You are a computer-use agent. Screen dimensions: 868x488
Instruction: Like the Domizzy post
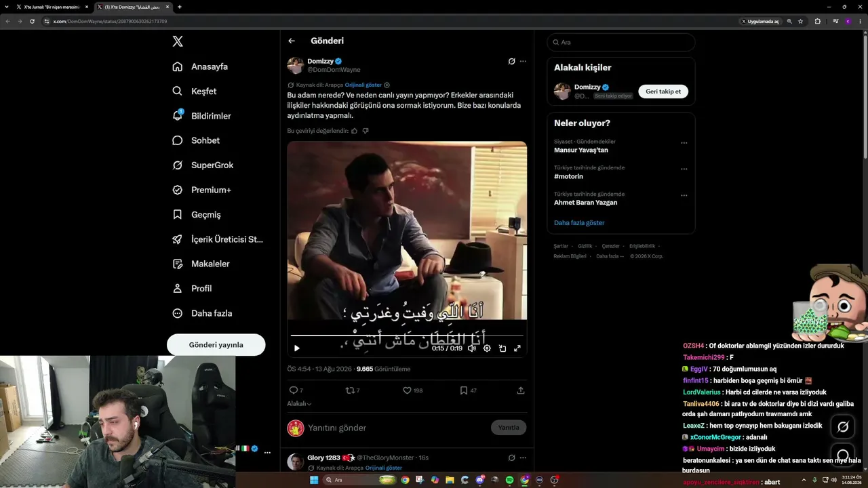coord(408,390)
